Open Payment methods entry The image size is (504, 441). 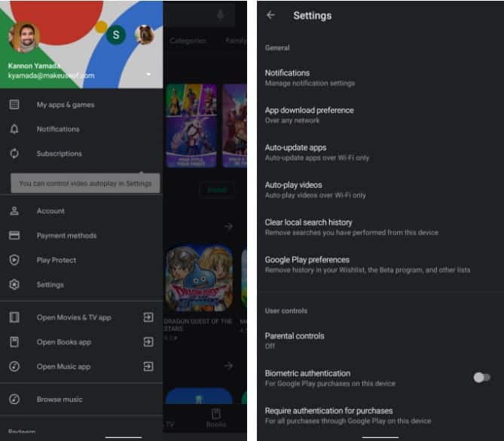pos(81,235)
